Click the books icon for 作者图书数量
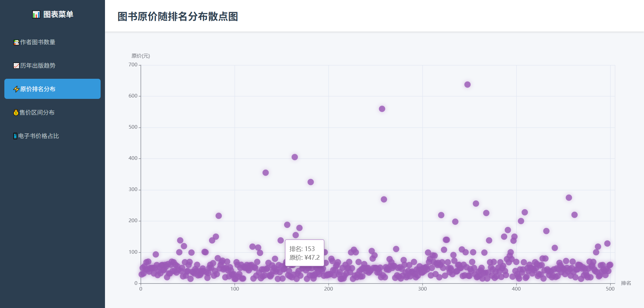644x308 pixels. click(16, 42)
